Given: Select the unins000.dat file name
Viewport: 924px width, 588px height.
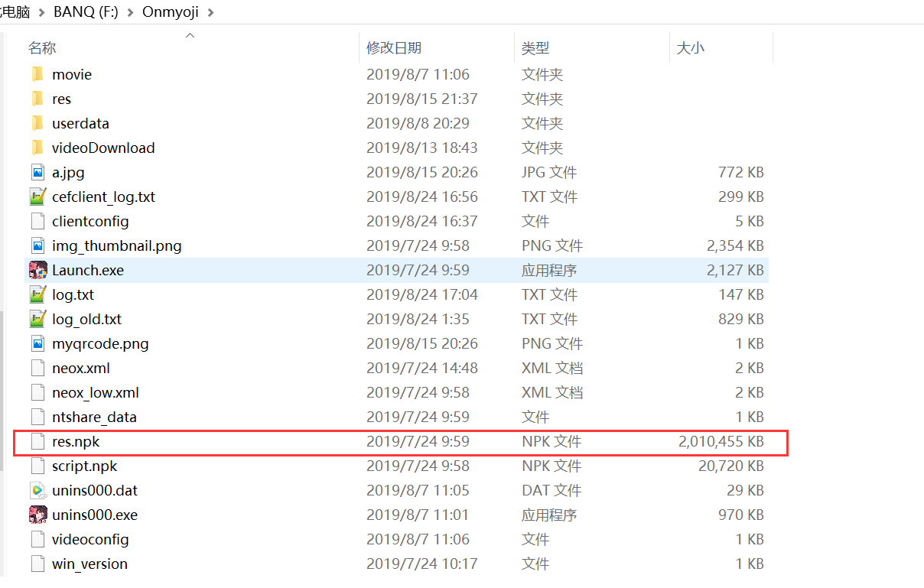Looking at the screenshot, I should click(x=95, y=490).
